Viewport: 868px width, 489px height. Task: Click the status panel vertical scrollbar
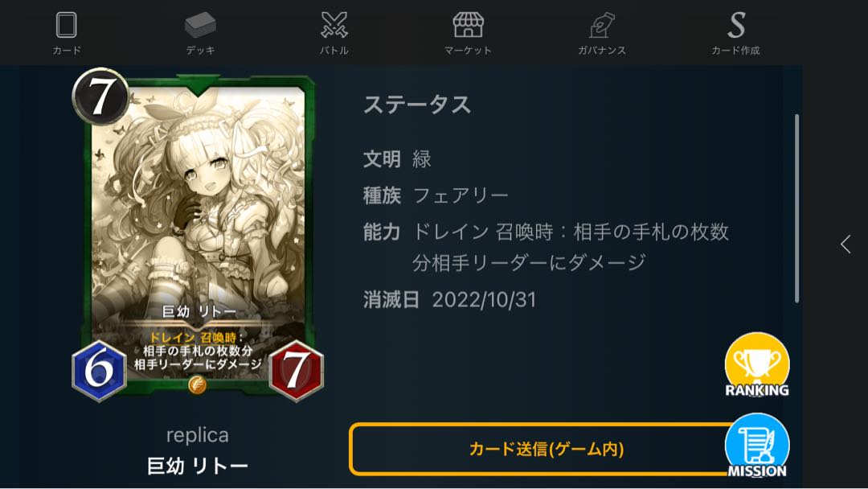(796, 208)
